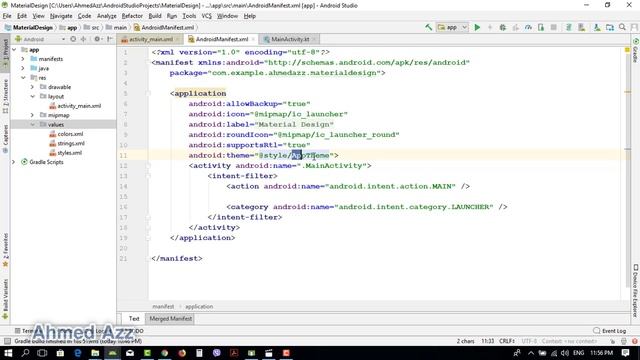Toggle tool window quick access status bar button
The width and height of the screenshot is (640, 360).
pos(7,341)
